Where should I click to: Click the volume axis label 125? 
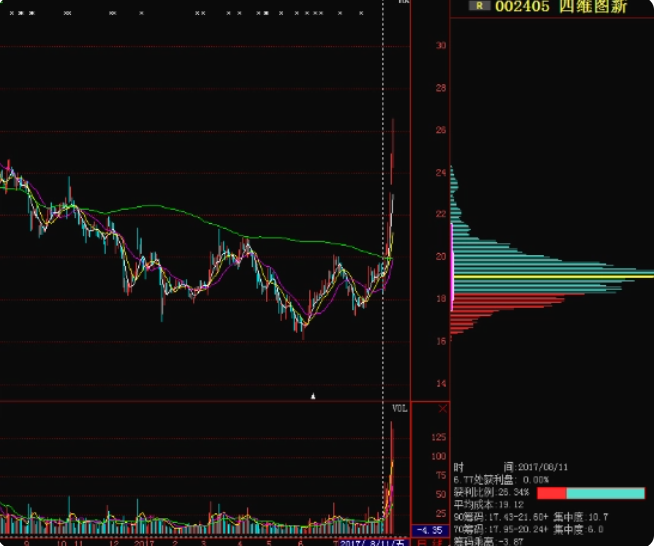click(438, 437)
